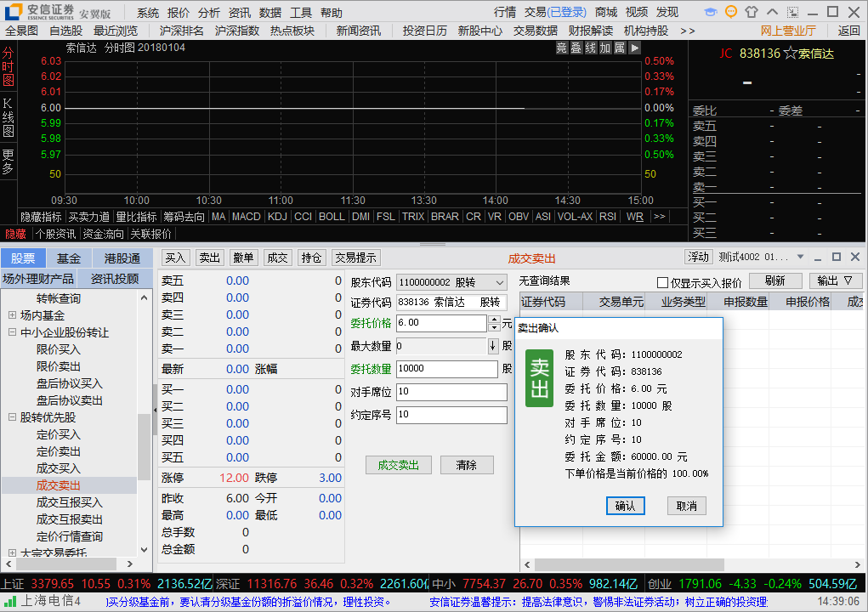
Task: Click the 成交卖出 submit button
Action: click(x=399, y=465)
